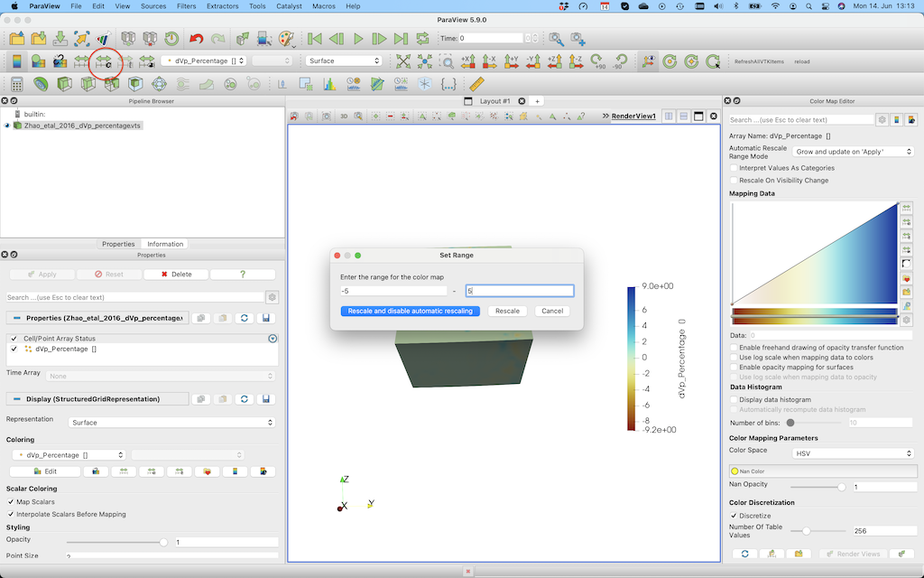Click the Undo arrow in the toolbar

[x=196, y=39]
